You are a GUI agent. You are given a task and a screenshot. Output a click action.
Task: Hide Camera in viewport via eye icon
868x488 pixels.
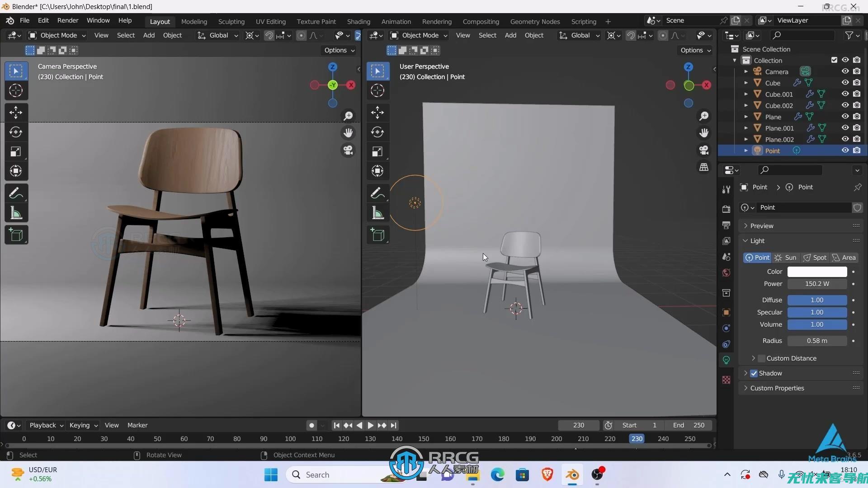pyautogui.click(x=845, y=71)
